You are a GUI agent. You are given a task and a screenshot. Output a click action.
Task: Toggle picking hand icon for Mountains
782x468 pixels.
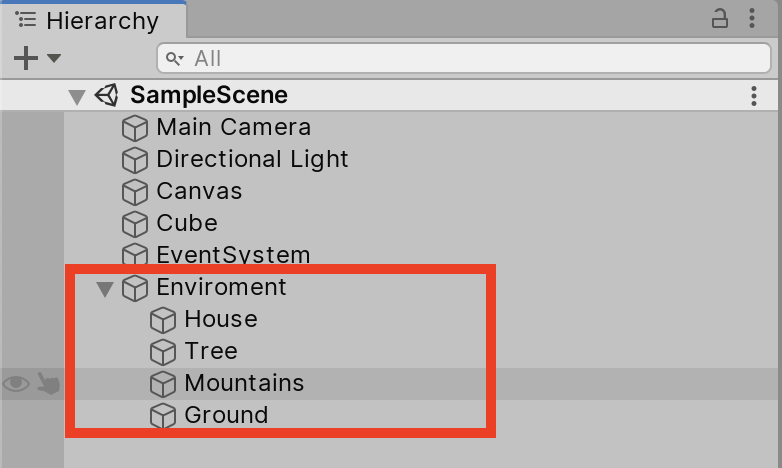click(48, 384)
